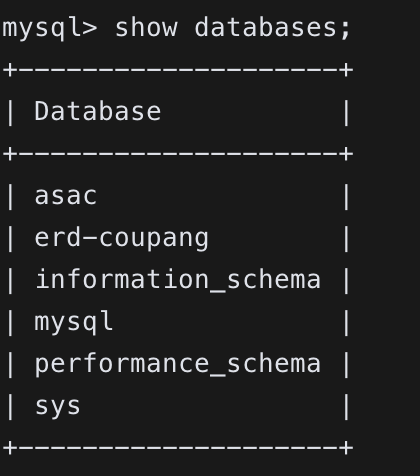Click 'databases;' in the typed command

272,27
